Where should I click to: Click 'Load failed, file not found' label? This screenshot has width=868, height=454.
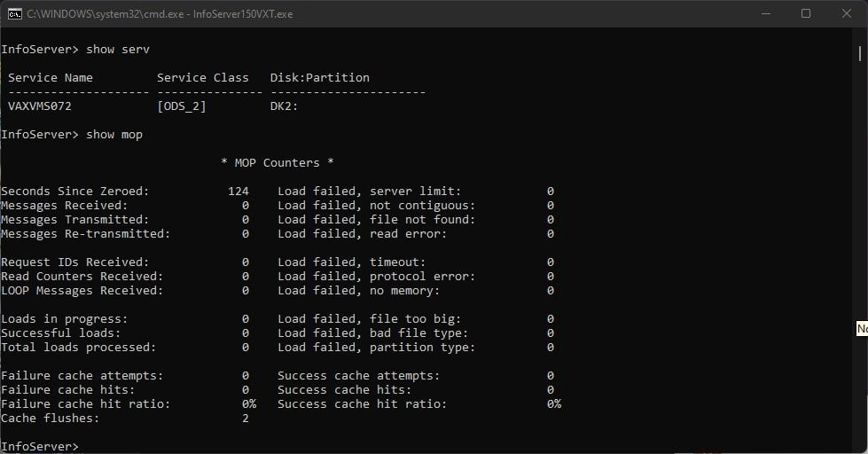377,219
